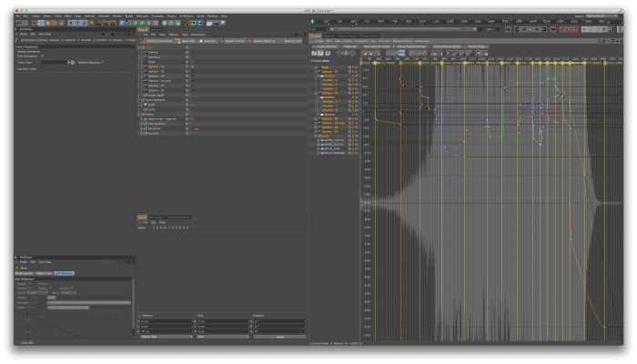Screen dimensions: 637x364
Task: Open the Simulate menu
Action: coord(104,16)
